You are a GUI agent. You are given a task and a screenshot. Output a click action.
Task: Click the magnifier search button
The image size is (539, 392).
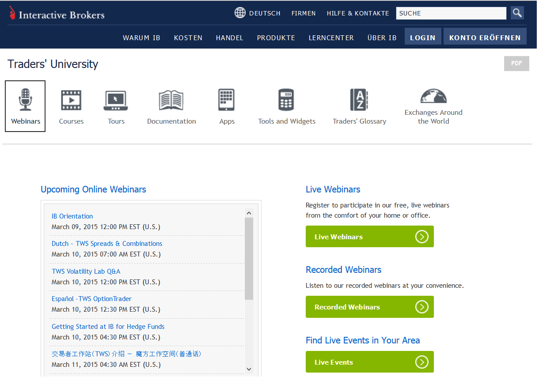pyautogui.click(x=517, y=13)
